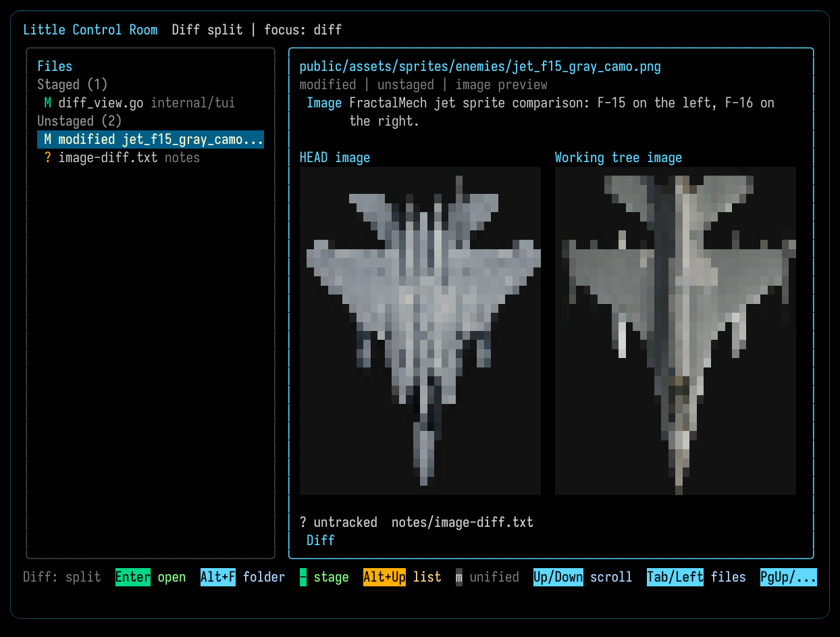The width and height of the screenshot is (840, 637).
Task: Click the untracked notes/image-diff.txt line
Action: pos(417,522)
